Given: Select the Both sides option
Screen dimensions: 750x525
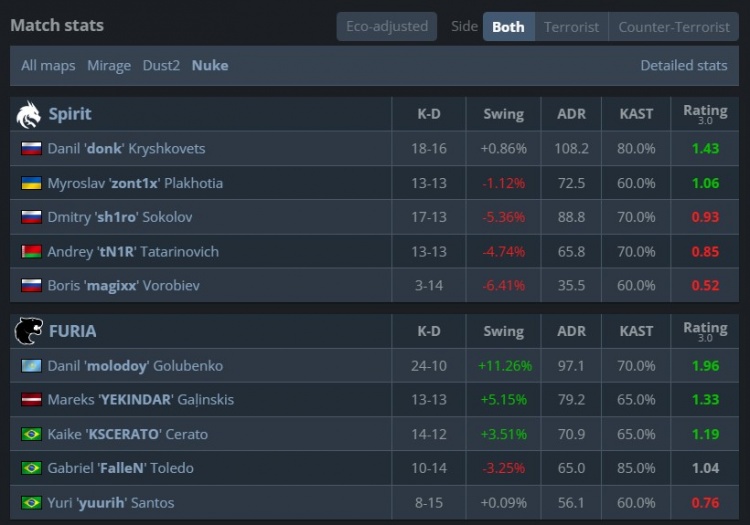Looking at the screenshot, I should coord(508,27).
